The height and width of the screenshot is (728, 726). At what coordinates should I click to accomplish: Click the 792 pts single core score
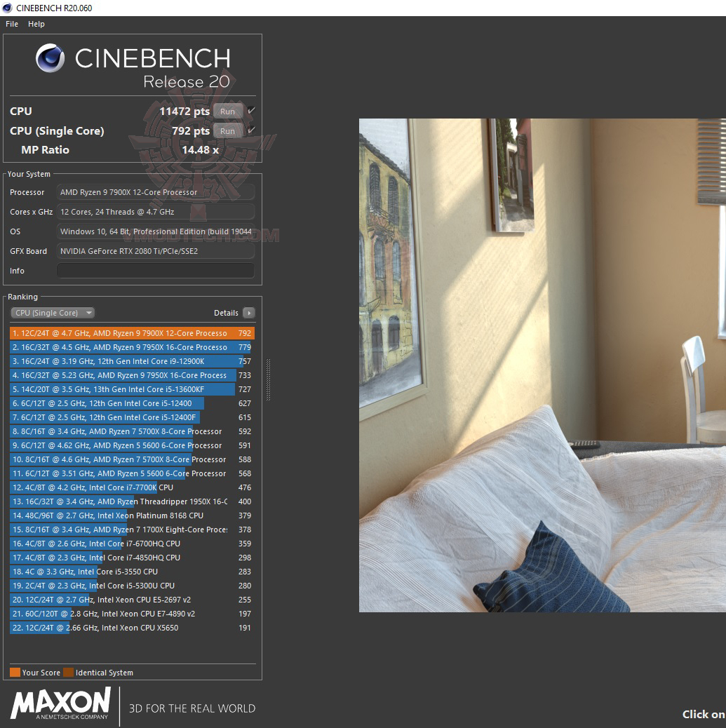[x=190, y=131]
